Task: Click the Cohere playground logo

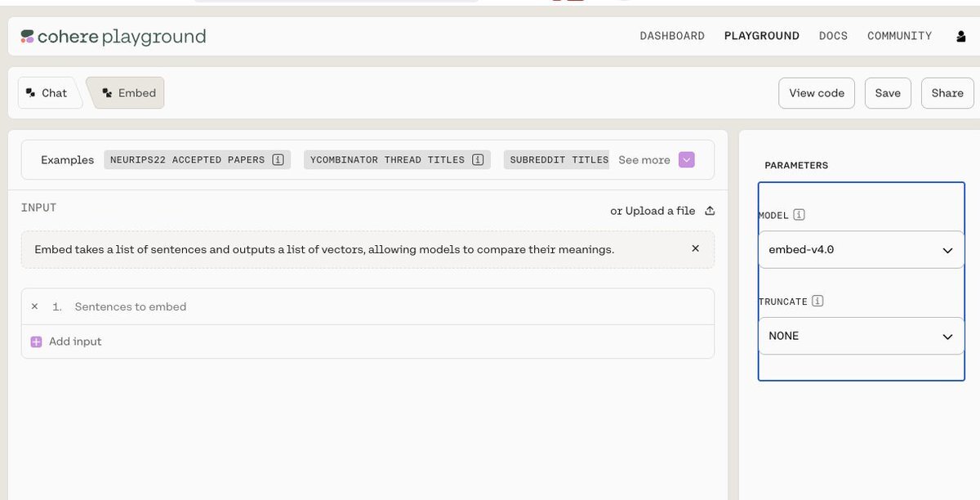Action: click(113, 36)
